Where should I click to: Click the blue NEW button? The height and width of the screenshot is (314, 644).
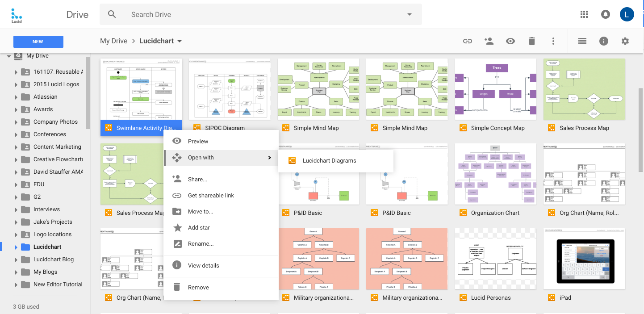pyautogui.click(x=38, y=41)
